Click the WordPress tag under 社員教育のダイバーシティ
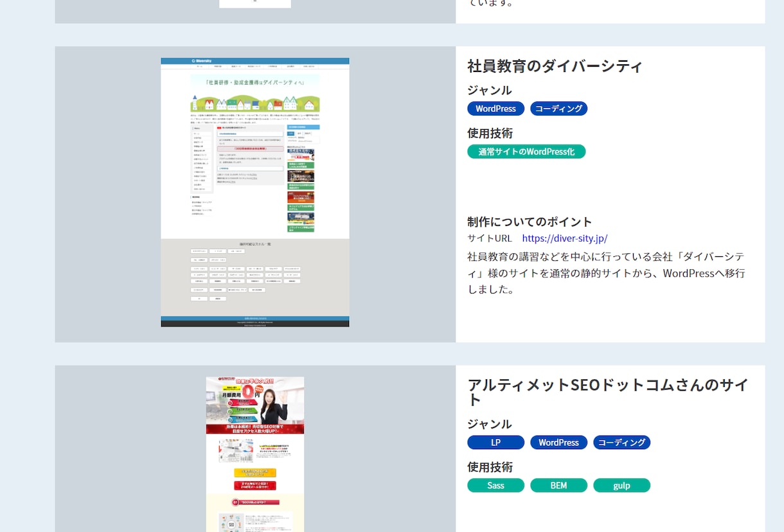The height and width of the screenshot is (532, 784). 495,109
